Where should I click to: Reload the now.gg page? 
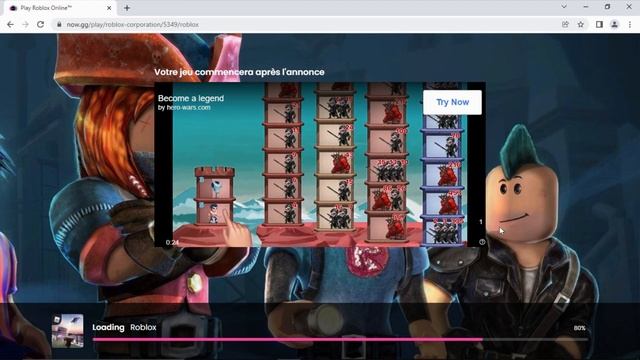40,24
